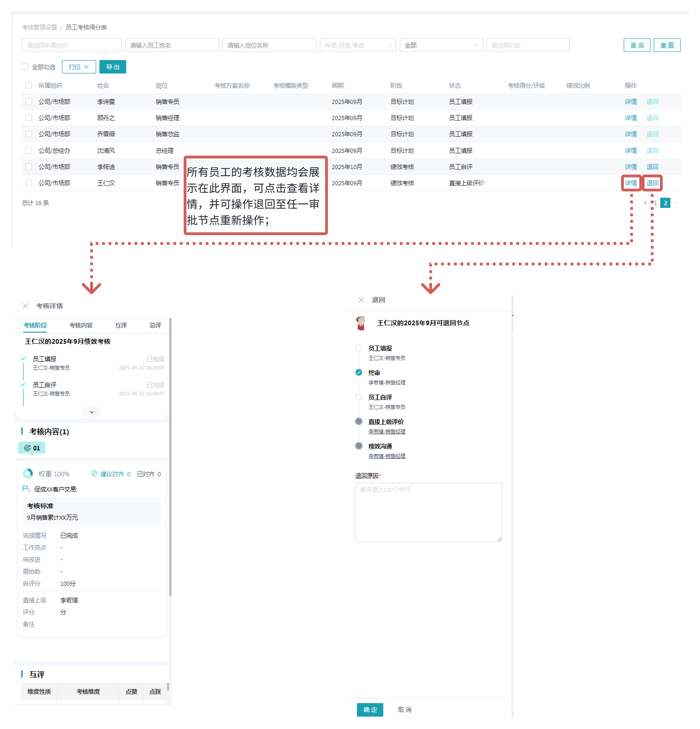Go to next page with right arrow
The height and width of the screenshot is (729, 700).
pos(675,203)
